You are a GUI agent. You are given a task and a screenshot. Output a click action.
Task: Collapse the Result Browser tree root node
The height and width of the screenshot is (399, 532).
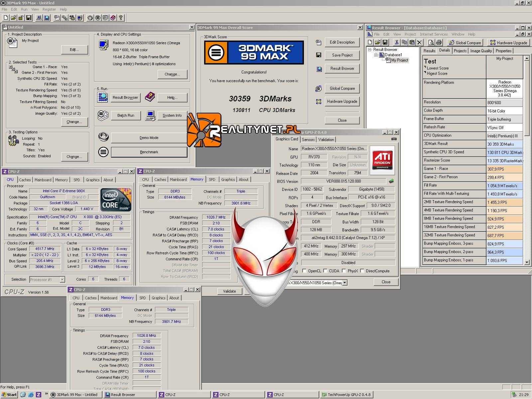369,50
